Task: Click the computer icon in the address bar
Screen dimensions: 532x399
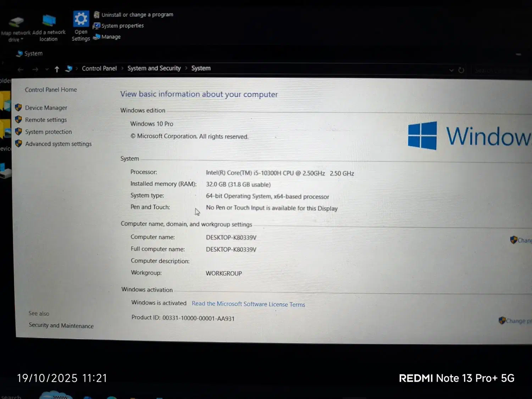Action: click(x=69, y=68)
